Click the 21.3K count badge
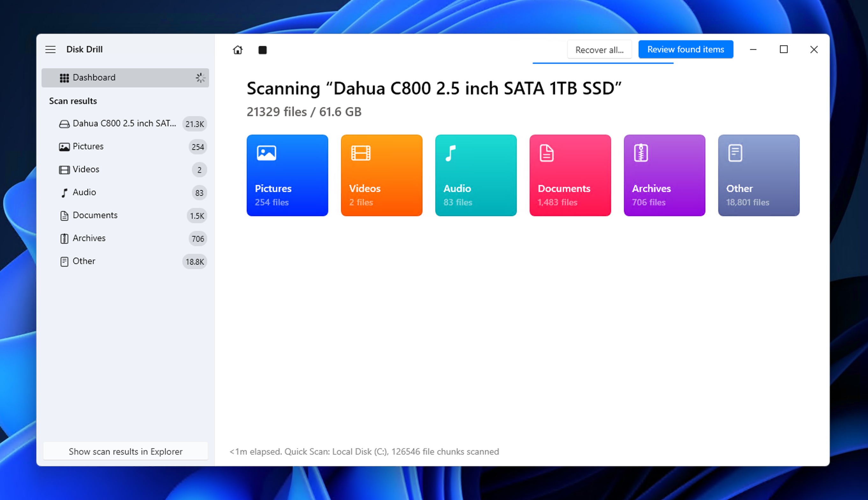 (194, 124)
